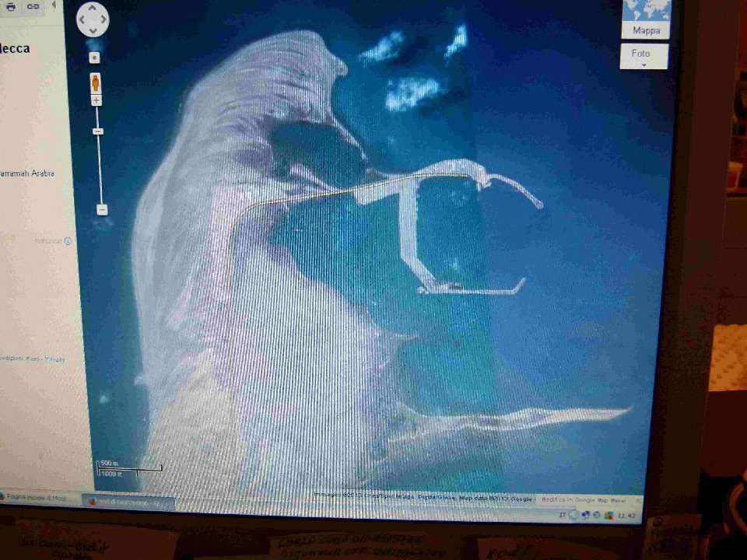Zoom out with the minus button
The height and width of the screenshot is (560, 747).
[x=102, y=209]
